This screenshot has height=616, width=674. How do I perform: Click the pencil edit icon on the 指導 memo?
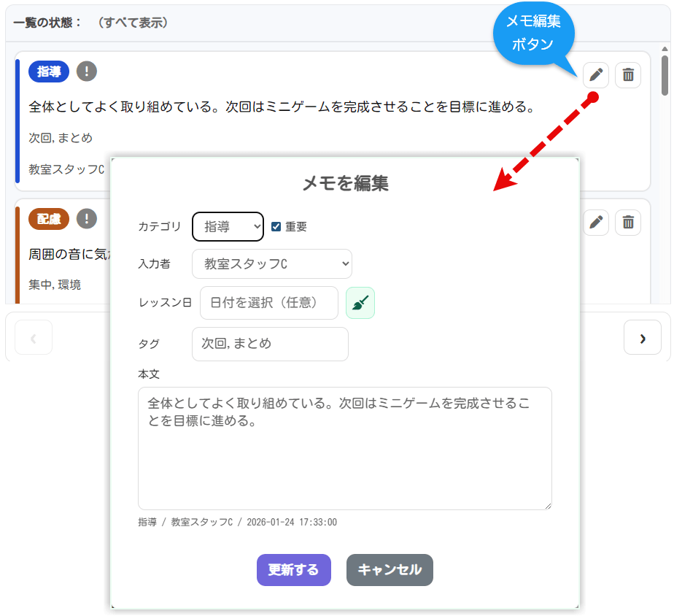coord(596,74)
